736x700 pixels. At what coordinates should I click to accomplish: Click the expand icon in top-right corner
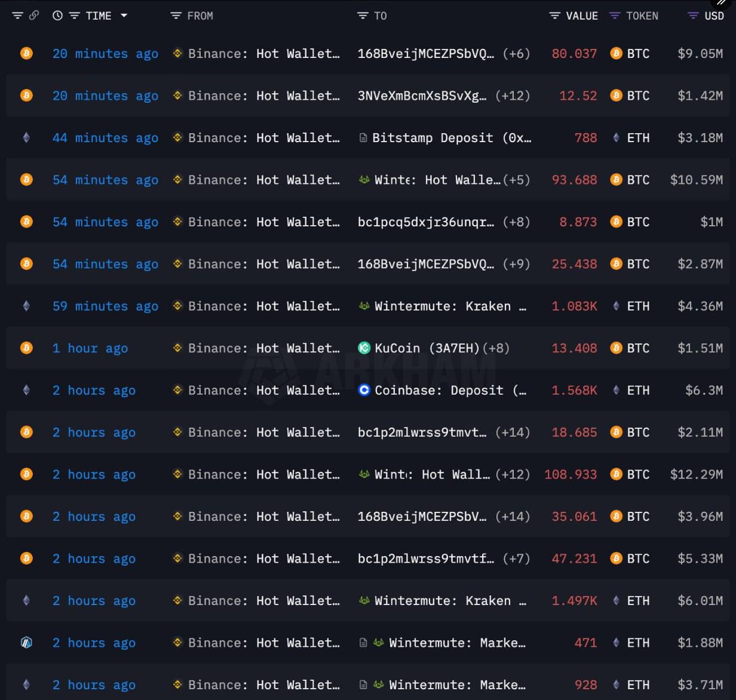[722, 2]
